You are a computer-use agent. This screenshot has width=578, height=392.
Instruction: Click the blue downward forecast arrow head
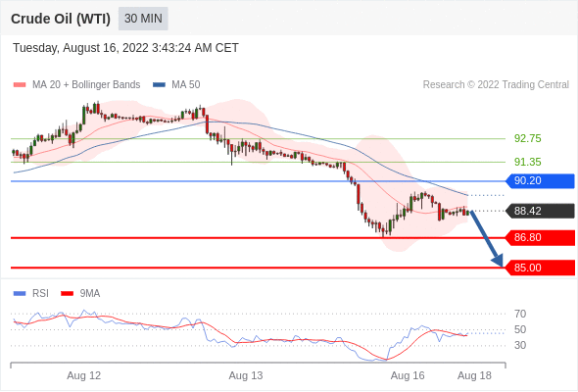coord(498,261)
